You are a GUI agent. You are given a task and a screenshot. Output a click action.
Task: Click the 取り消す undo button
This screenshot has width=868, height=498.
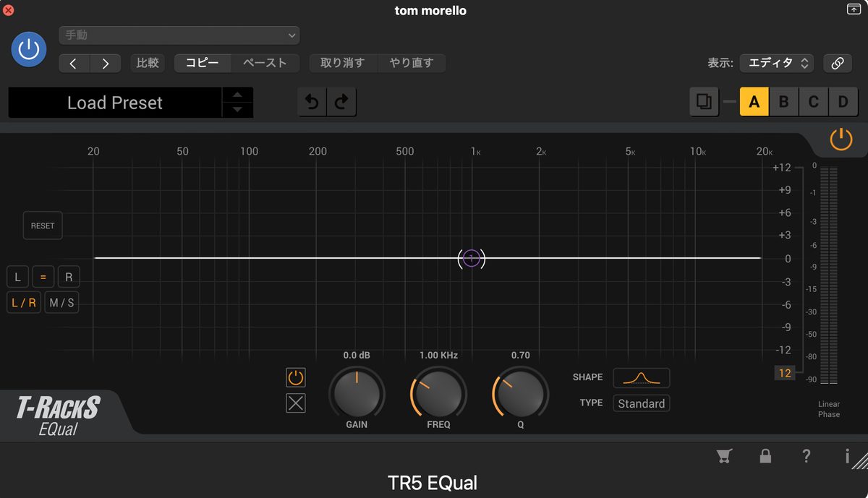pos(343,64)
